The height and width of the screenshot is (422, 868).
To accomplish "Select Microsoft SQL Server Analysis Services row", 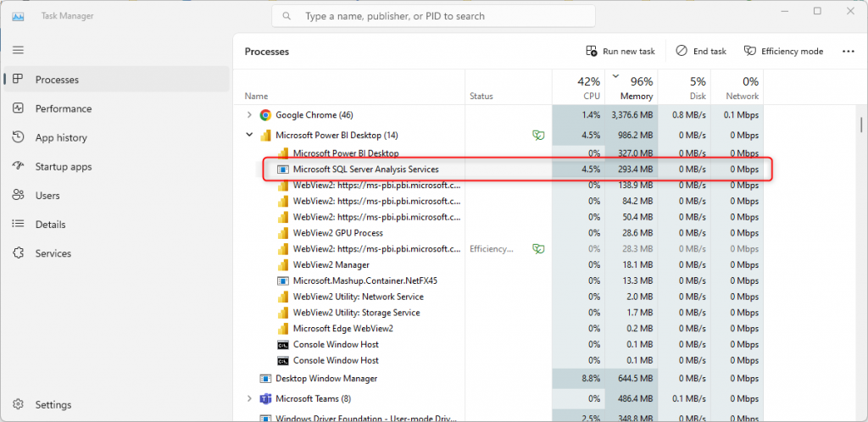I will [365, 169].
